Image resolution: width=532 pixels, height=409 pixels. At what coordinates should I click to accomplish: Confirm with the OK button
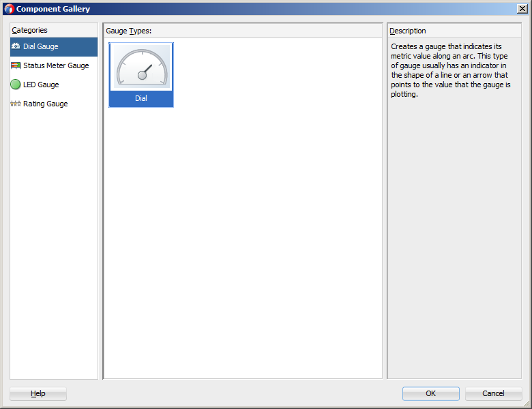point(430,393)
